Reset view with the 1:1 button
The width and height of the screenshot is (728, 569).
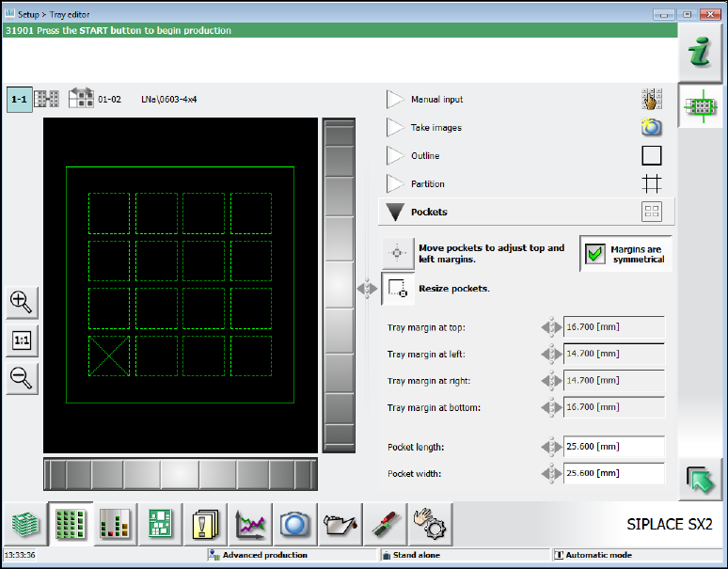click(21, 340)
